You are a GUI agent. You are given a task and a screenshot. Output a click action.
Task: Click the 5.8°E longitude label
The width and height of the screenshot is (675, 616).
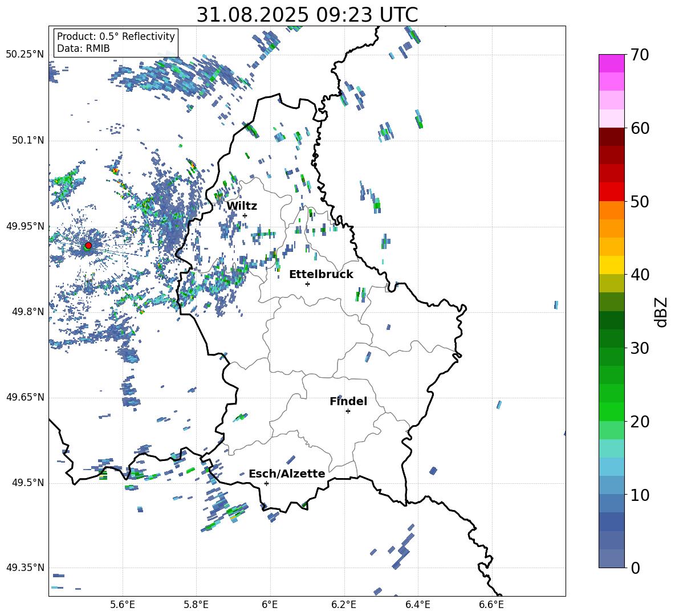tap(196, 605)
